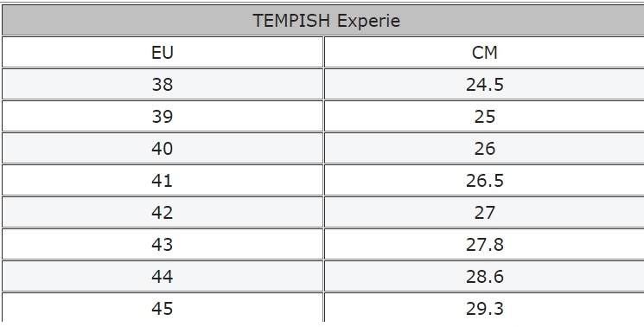Select EU size 41 cell
The width and height of the screenshot is (644, 327).
(x=163, y=180)
